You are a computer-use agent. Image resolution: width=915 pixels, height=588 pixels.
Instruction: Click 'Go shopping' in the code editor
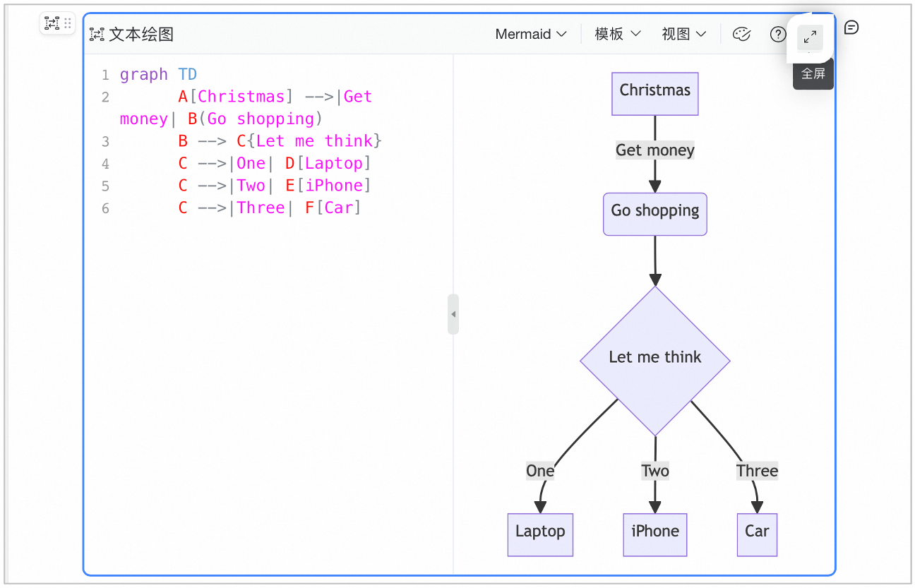coord(261,119)
